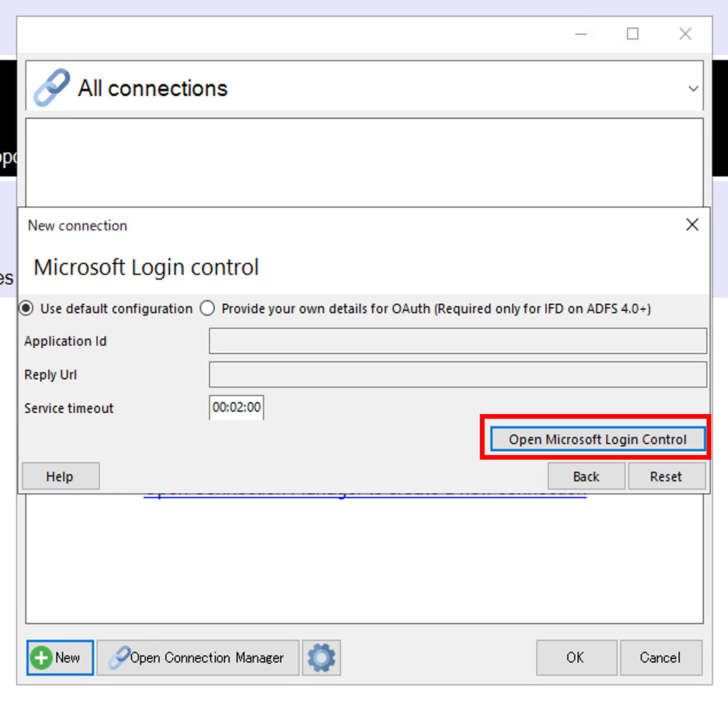The width and height of the screenshot is (728, 713).
Task: Maximize the connections window
Action: click(632, 34)
